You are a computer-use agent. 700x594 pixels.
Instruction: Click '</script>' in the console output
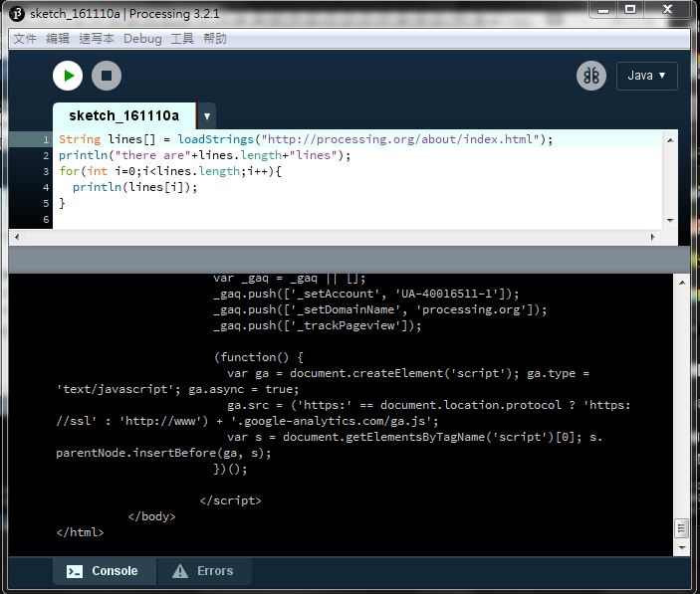230,500
